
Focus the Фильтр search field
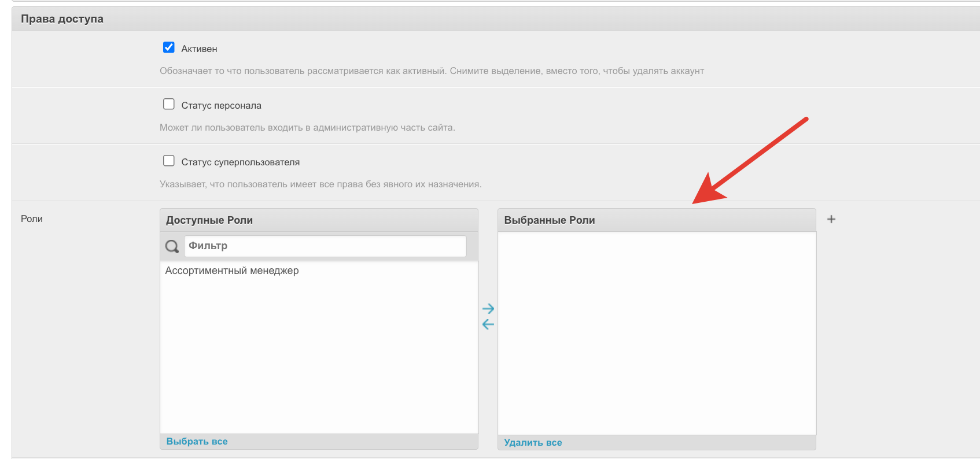(x=325, y=246)
